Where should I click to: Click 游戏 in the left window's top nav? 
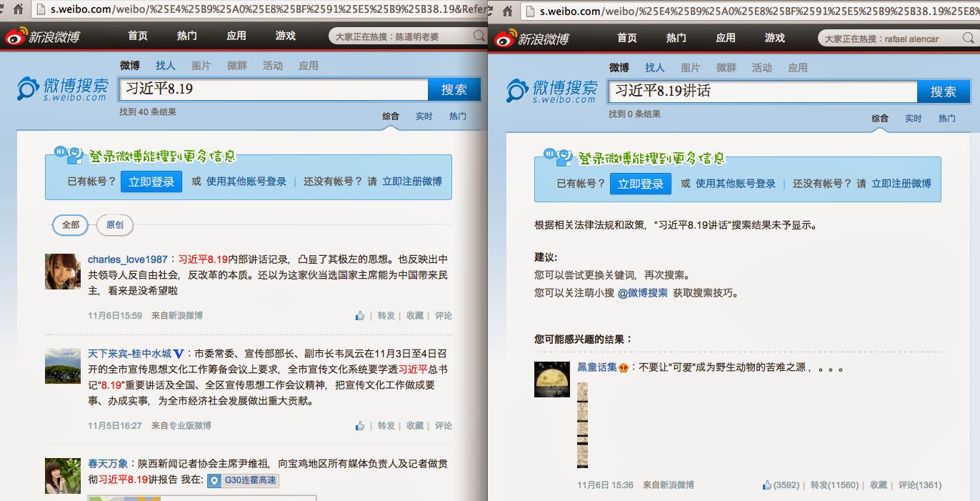pos(286,36)
